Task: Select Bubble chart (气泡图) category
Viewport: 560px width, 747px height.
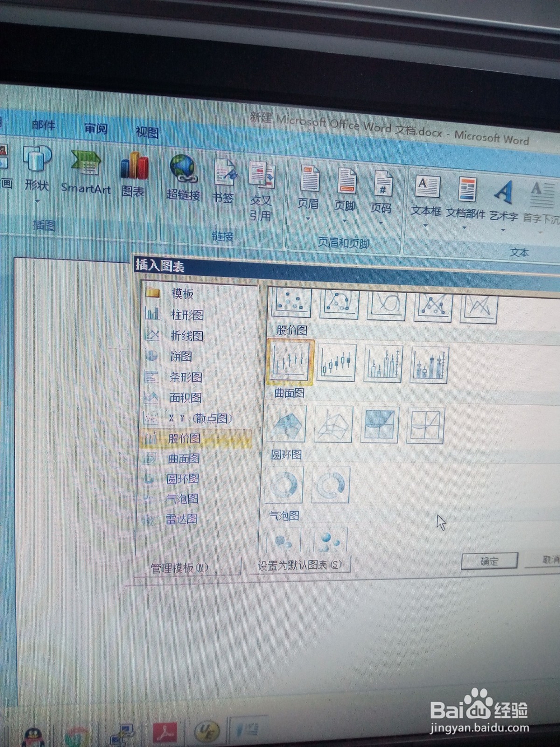Action: pos(195,499)
